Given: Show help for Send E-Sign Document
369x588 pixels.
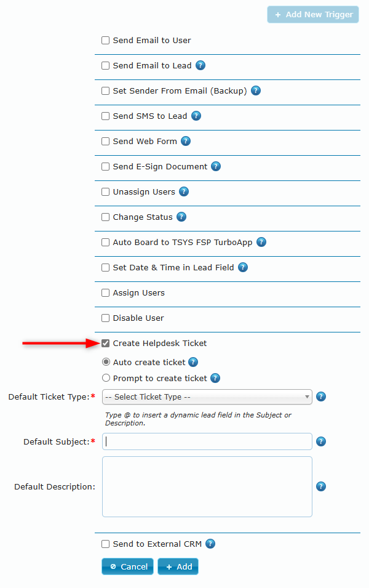Looking at the screenshot, I should coord(215,166).
